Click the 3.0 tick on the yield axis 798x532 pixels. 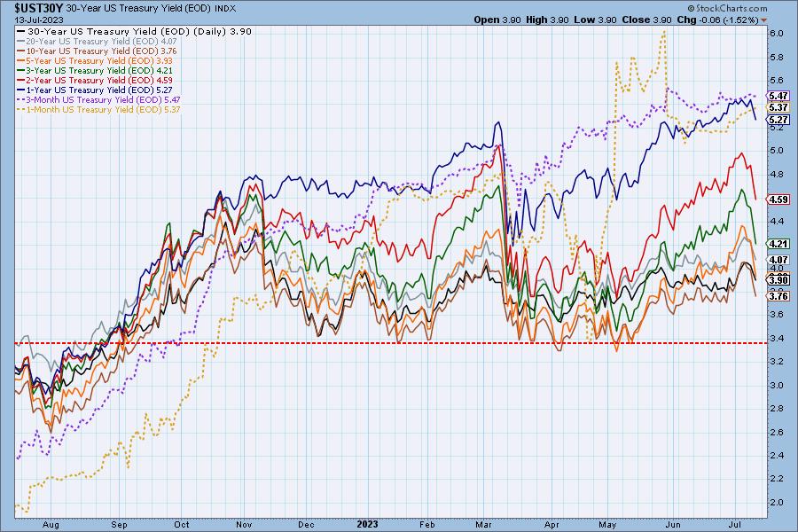(x=776, y=385)
